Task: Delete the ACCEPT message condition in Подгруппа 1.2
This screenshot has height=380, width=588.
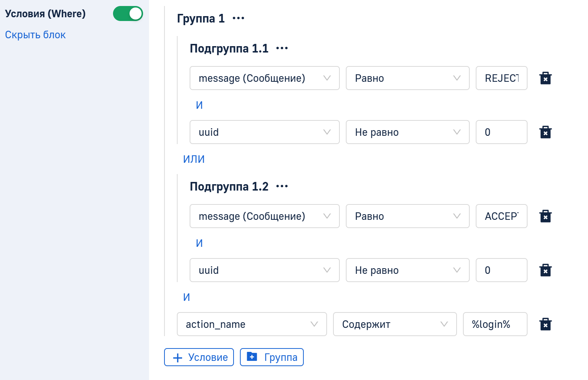Action: [545, 216]
